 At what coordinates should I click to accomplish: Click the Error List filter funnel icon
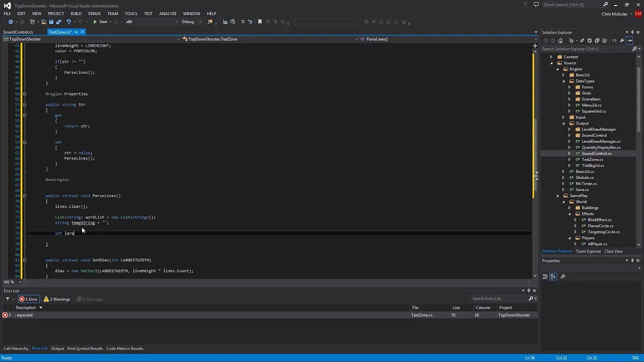[8, 299]
